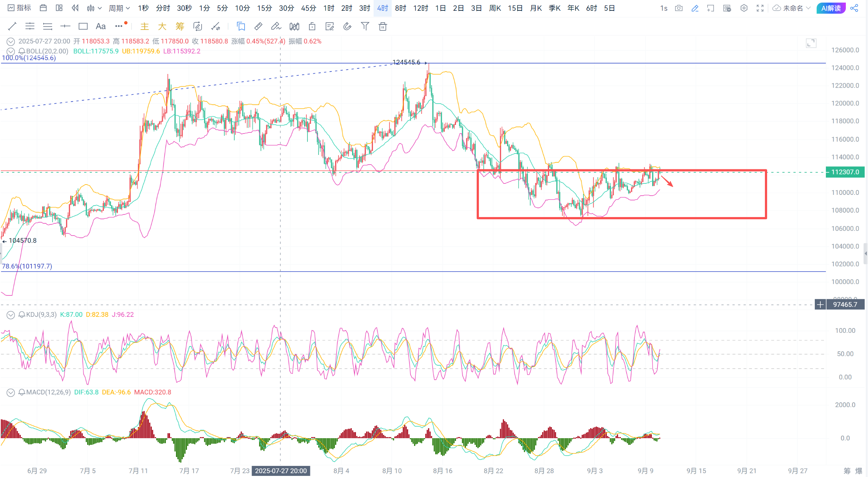Select the 1秒 timeframe
This screenshot has height=477, width=868.
tap(143, 8)
